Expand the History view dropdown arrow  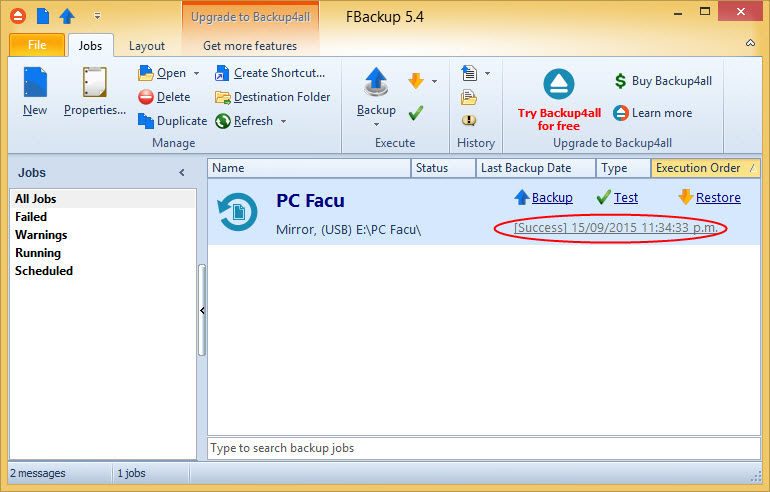(x=487, y=74)
